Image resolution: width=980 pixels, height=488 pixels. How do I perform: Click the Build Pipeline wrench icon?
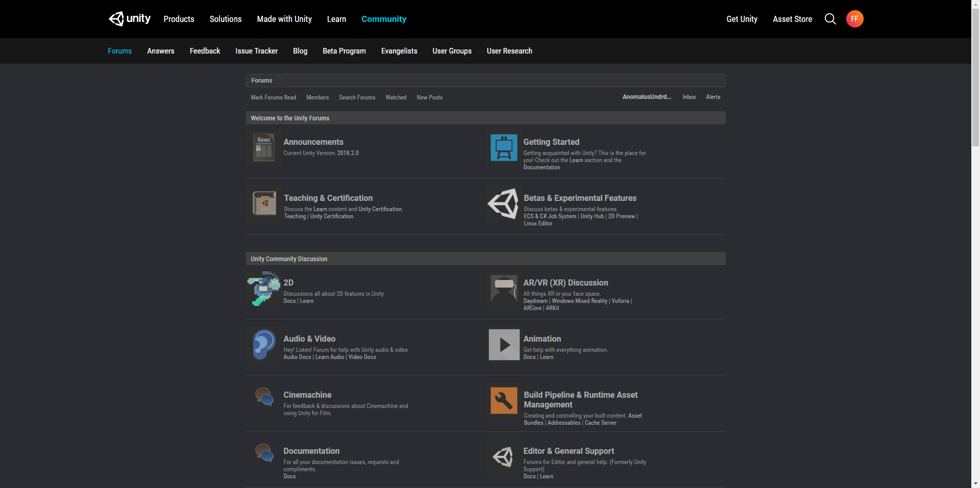click(x=504, y=400)
